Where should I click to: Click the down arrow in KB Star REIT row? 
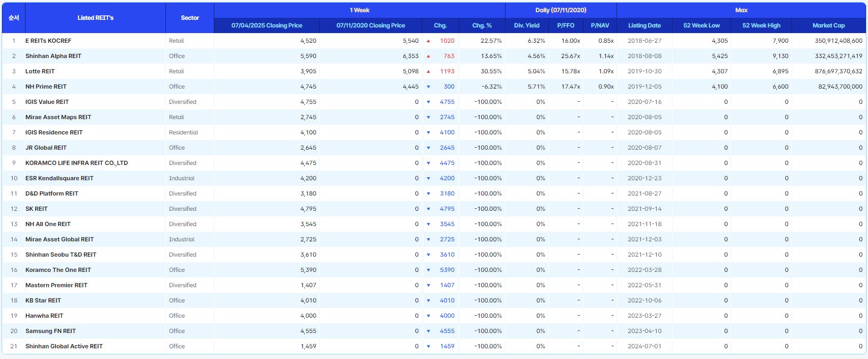click(x=429, y=300)
